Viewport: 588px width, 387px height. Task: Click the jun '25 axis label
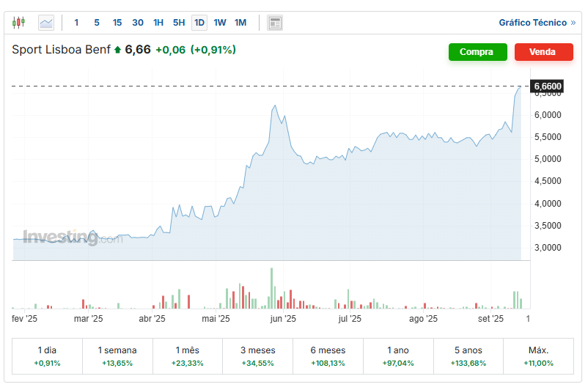pos(283,319)
